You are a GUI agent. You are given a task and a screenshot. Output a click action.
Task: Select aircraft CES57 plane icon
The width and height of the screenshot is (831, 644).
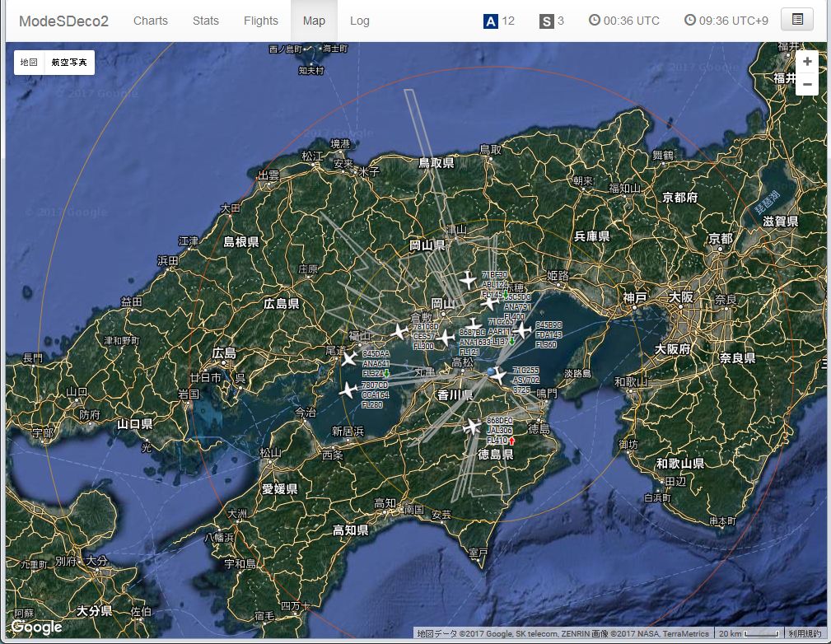click(399, 332)
